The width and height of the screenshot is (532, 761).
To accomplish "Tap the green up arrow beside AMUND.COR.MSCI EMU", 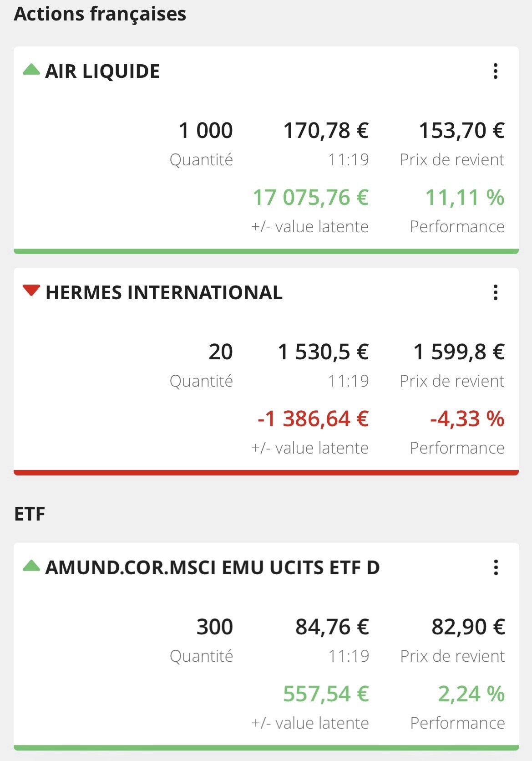I will [x=31, y=566].
